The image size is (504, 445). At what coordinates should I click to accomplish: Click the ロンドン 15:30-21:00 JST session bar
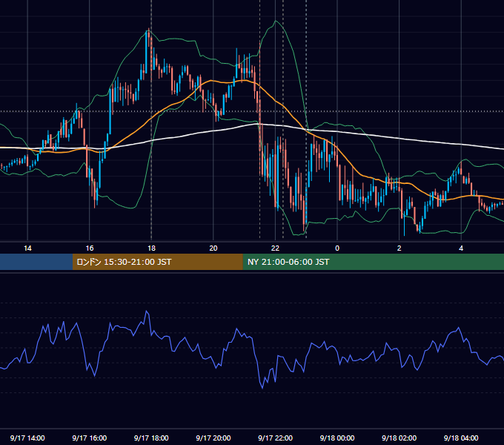[157, 262]
